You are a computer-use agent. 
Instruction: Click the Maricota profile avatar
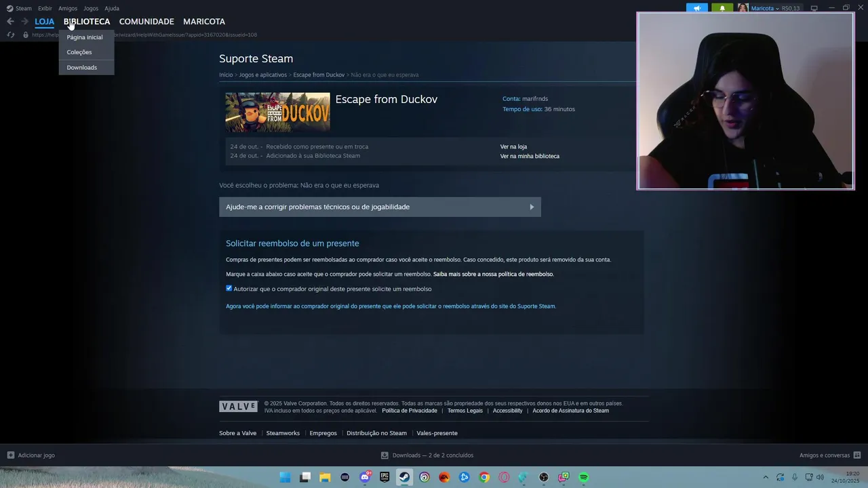click(x=743, y=8)
